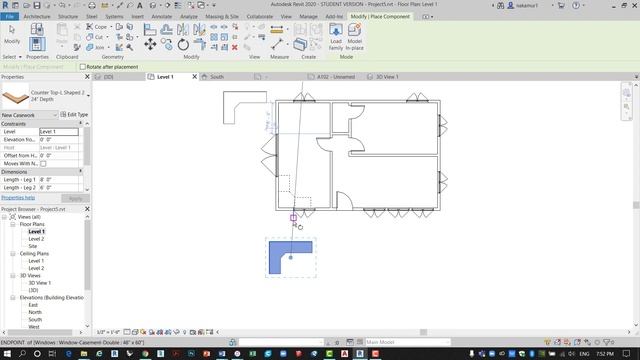This screenshot has height=360, width=640.
Task: Click the Text (A) quick access icon
Action: click(140, 5)
